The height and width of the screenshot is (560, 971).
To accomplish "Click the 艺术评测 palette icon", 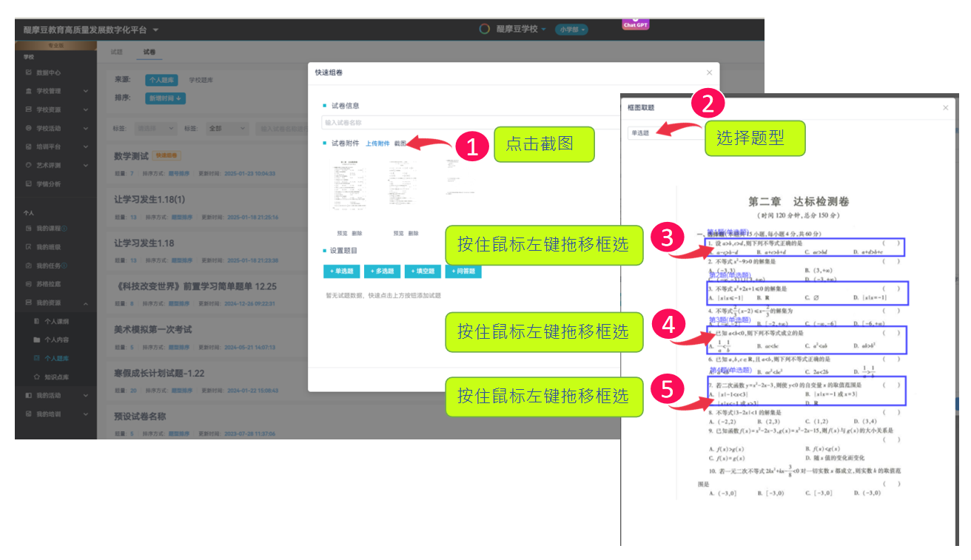I will pyautogui.click(x=28, y=165).
